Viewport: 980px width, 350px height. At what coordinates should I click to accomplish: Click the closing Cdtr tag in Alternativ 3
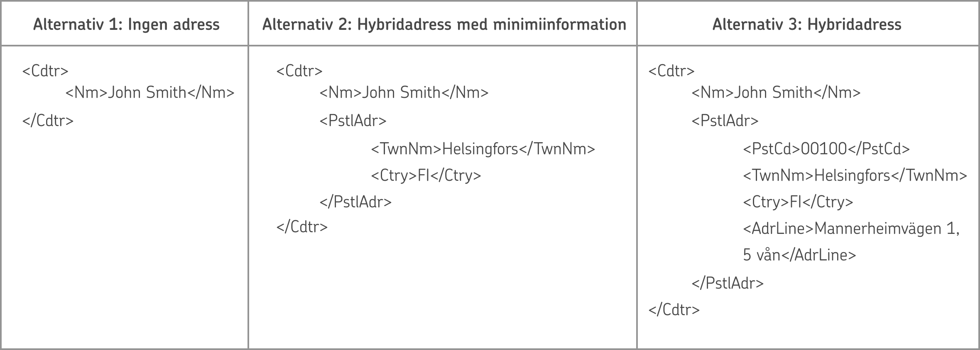coord(674,310)
